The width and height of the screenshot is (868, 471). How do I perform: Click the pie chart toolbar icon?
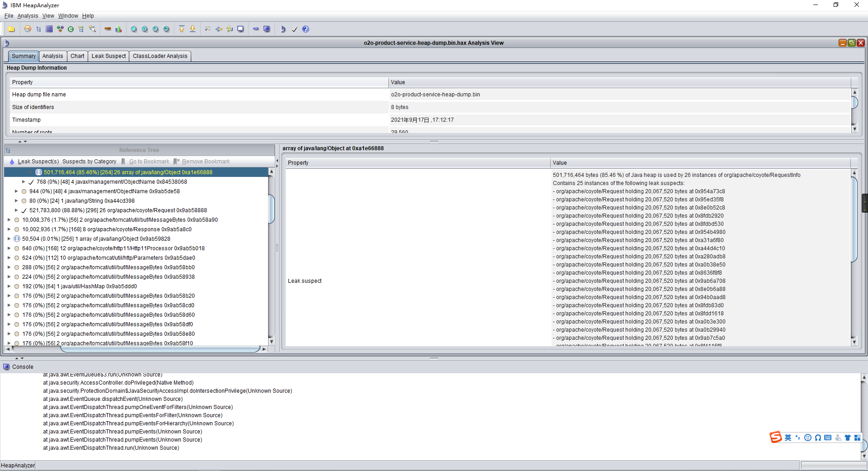click(28, 29)
